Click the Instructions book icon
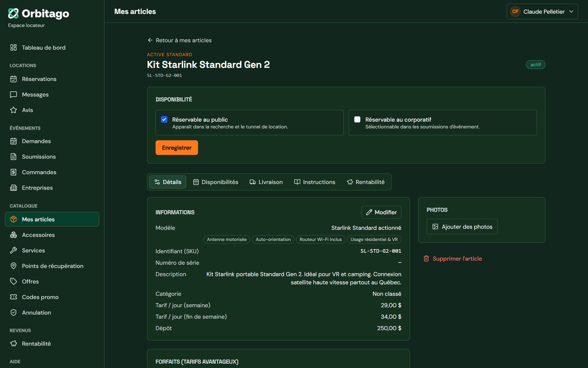This screenshot has height=368, width=588. pyautogui.click(x=297, y=182)
